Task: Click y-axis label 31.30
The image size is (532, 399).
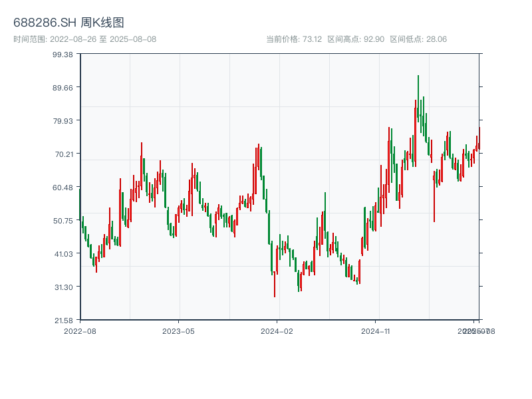Action: [x=64, y=287]
